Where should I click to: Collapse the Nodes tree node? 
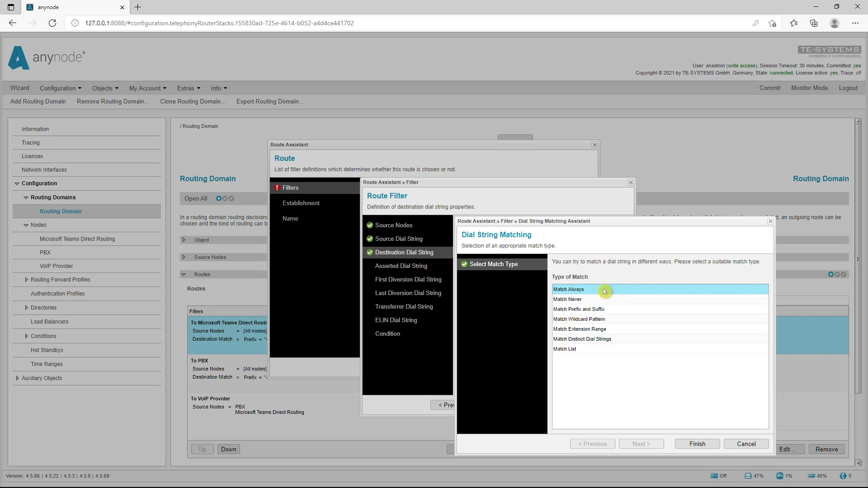pyautogui.click(x=26, y=225)
